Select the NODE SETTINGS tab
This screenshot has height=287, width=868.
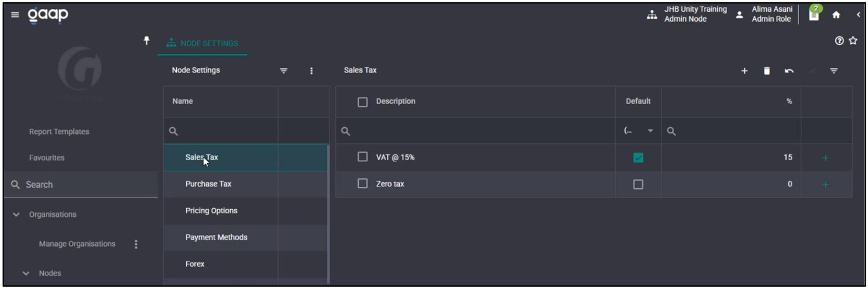click(x=203, y=43)
